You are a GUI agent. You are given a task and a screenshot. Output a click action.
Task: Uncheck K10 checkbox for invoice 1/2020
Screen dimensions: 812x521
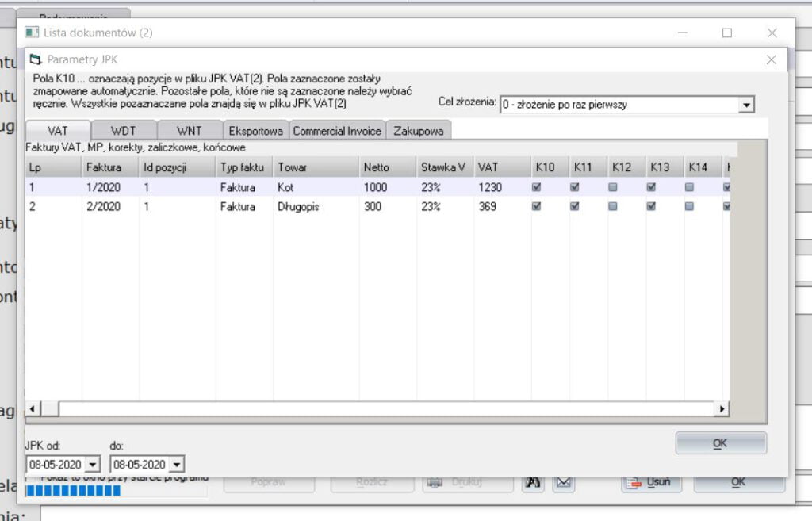pos(538,188)
